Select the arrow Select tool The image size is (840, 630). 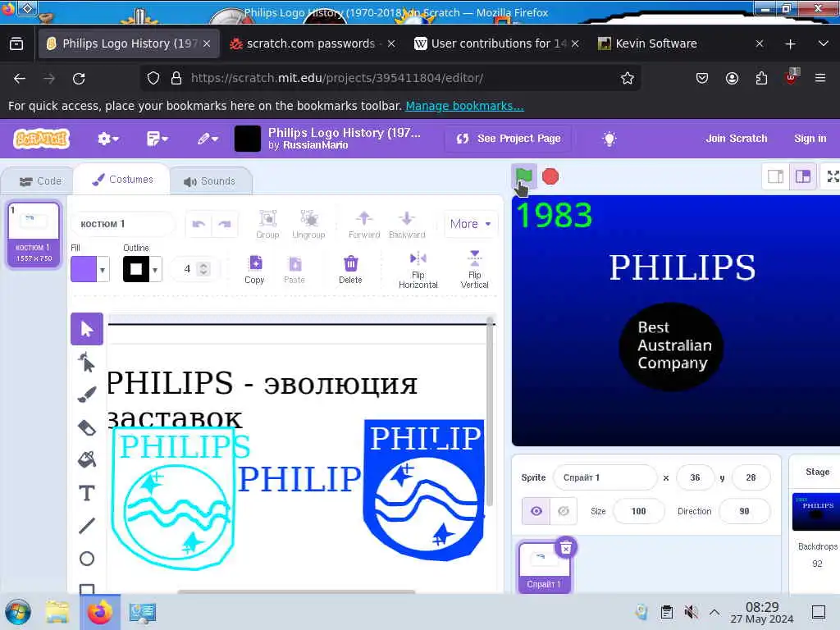click(87, 328)
